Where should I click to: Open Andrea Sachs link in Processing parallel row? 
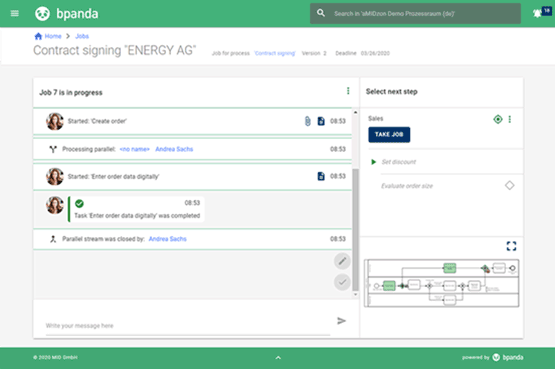pos(174,149)
